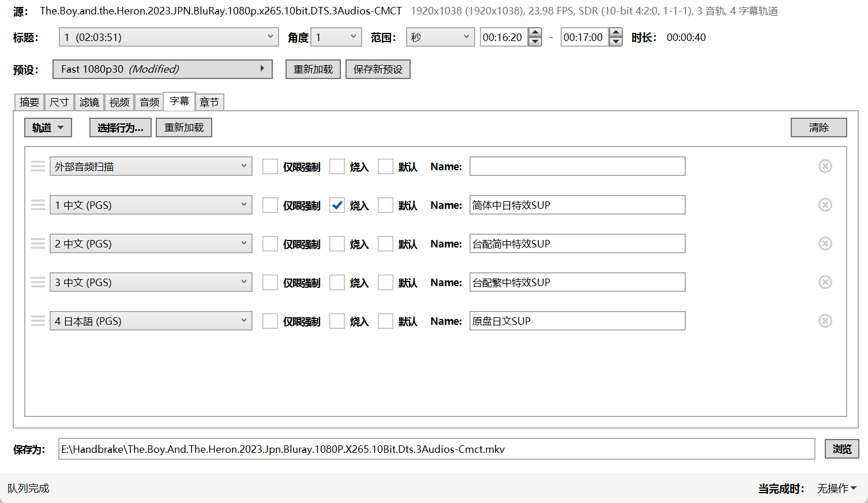
Task: Click the Name field containing 原盘日文SUP
Action: tap(577, 321)
